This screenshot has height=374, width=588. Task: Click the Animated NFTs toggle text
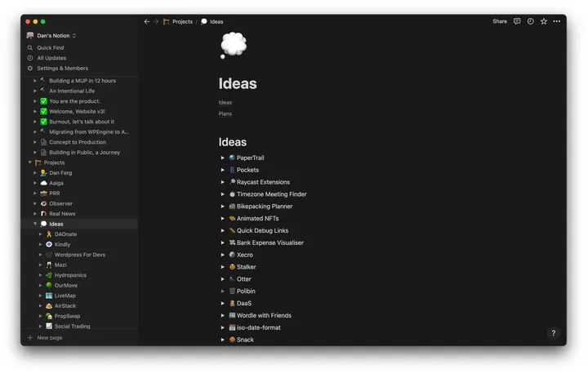point(257,218)
